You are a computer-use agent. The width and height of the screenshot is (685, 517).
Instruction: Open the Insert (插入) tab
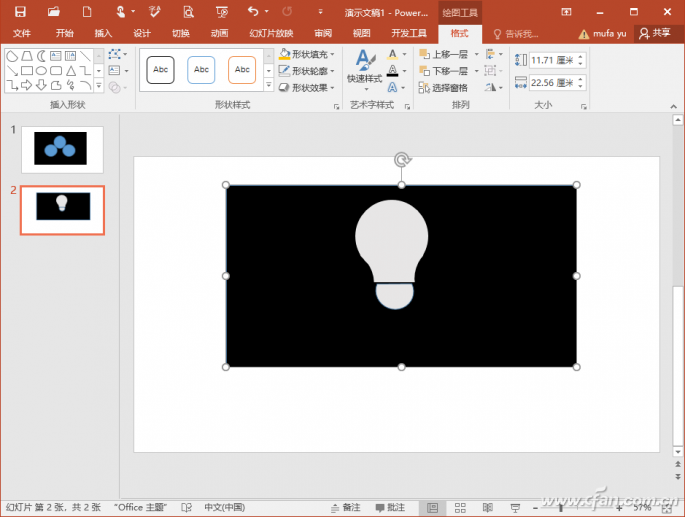[x=103, y=33]
